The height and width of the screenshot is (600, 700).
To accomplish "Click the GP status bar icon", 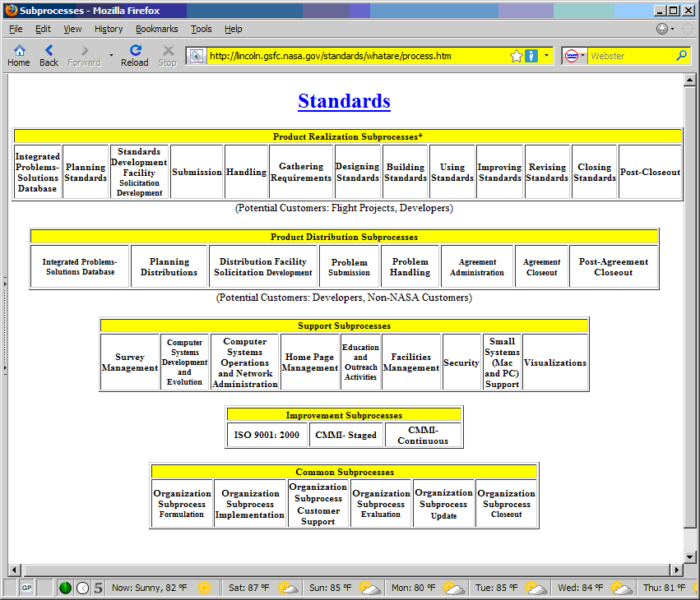I will tap(27, 588).
